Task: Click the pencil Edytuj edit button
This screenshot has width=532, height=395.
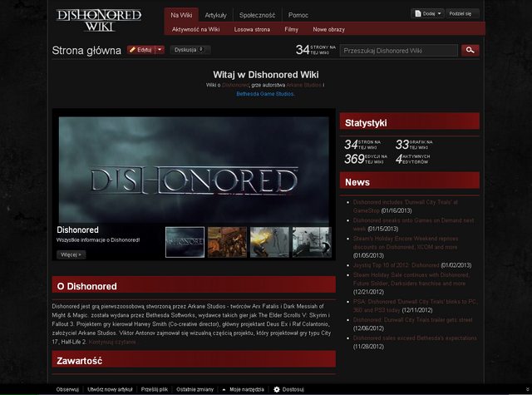Action: coord(140,50)
